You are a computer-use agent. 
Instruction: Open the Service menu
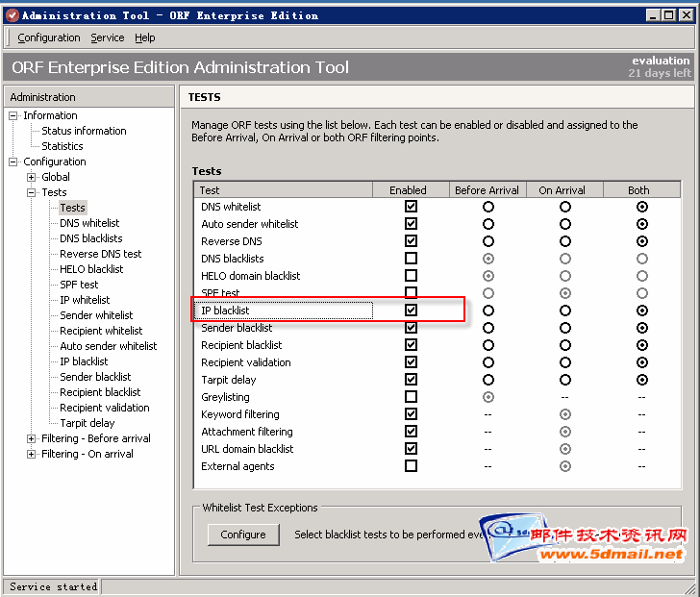107,37
